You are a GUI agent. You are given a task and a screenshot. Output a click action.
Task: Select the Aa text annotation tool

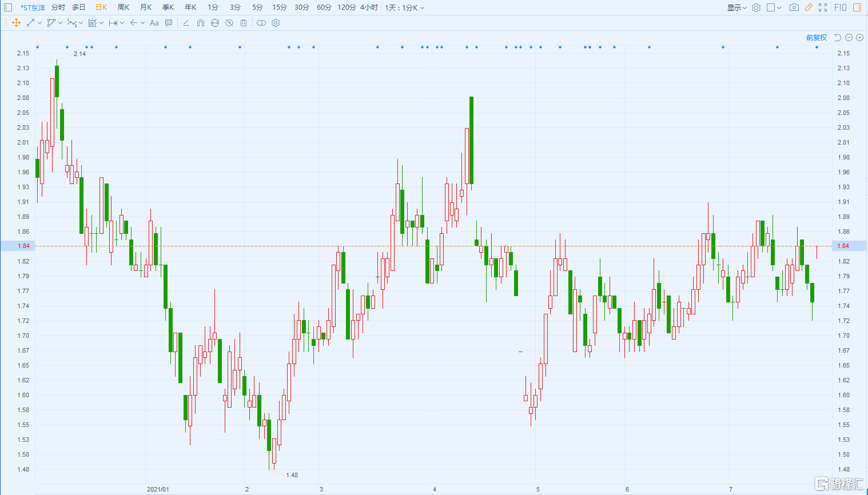pos(154,23)
